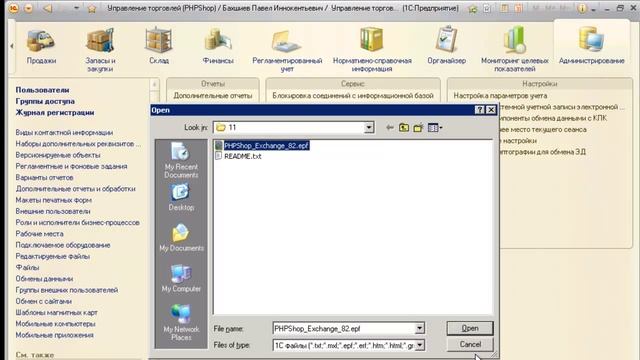Open the dropdown arrow next to 1C logo
Viewport: 640px width, 360px height.
[28, 8]
